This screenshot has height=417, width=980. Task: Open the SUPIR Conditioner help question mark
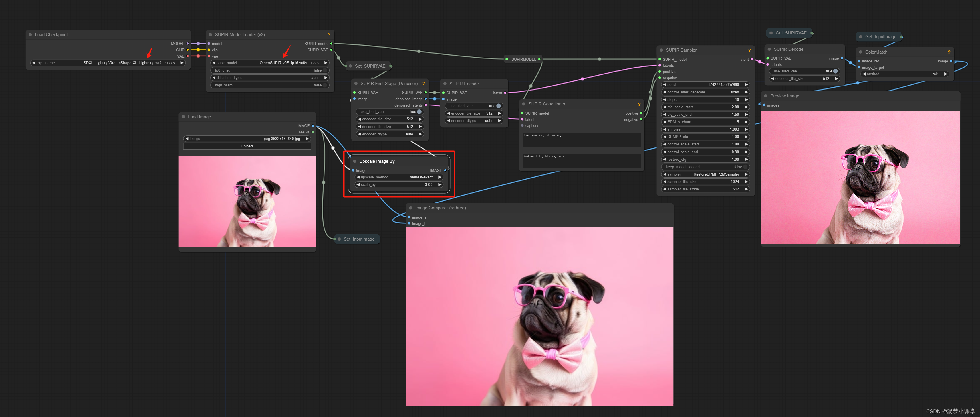point(639,104)
